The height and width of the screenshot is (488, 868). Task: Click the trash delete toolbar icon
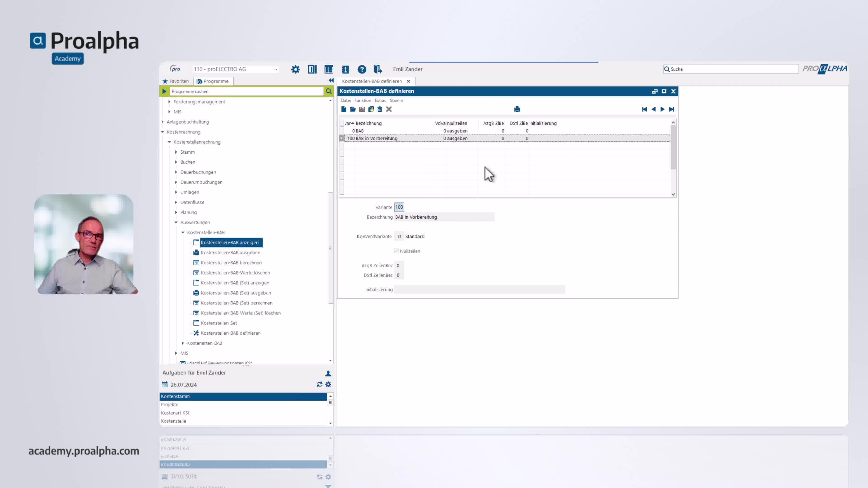[x=380, y=109]
